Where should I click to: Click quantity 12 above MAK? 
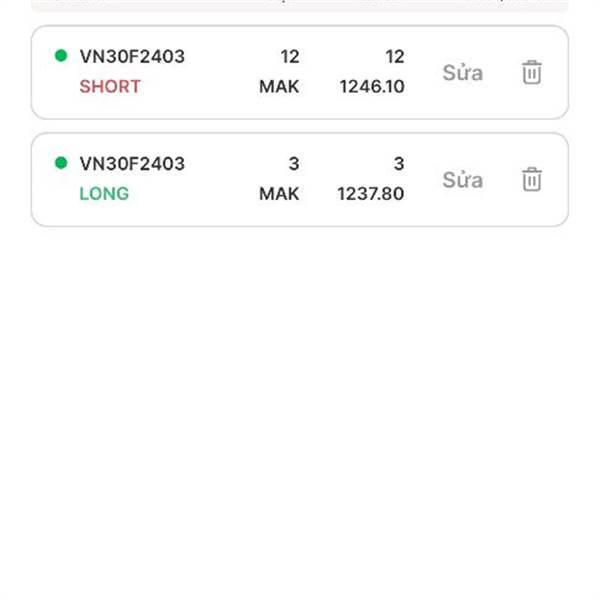290,57
